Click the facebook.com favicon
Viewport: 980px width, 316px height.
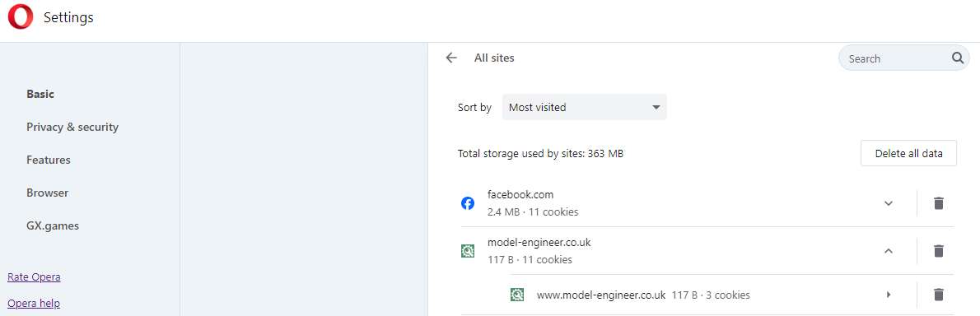[x=468, y=203]
